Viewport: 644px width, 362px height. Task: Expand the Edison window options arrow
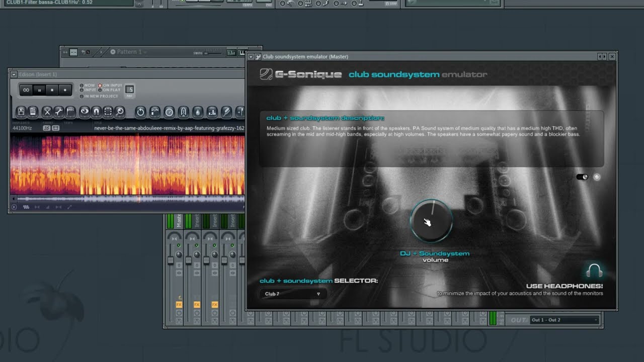(x=15, y=74)
